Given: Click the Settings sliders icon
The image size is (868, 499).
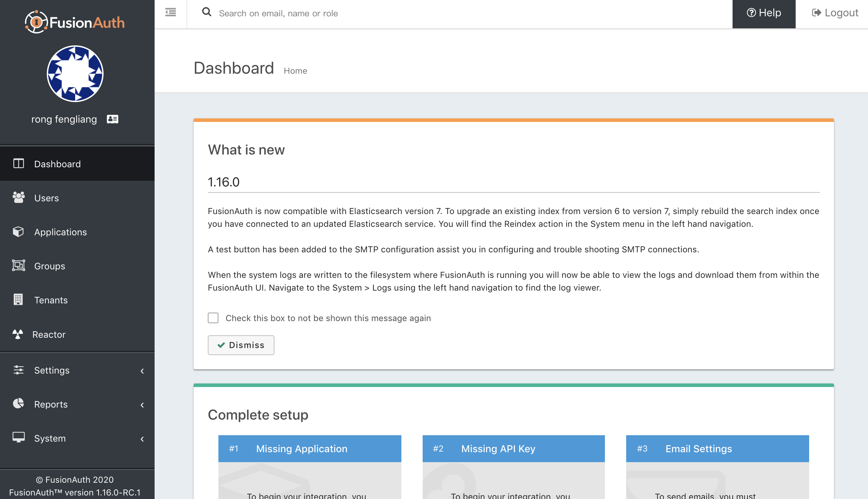Looking at the screenshot, I should point(18,370).
